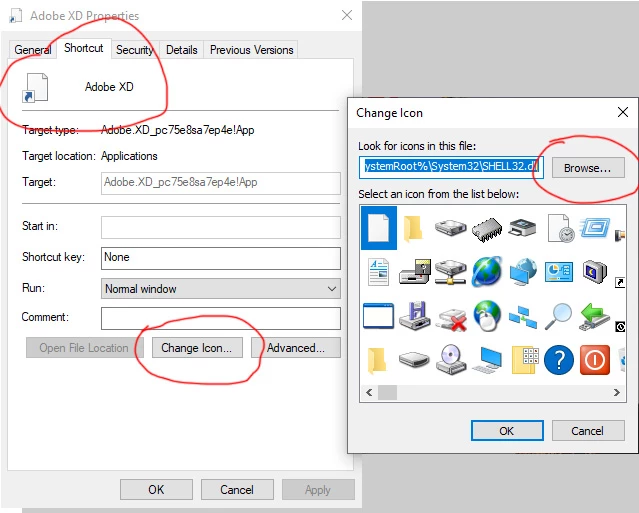
Task: Pick the folder with grid icon
Action: [524, 360]
